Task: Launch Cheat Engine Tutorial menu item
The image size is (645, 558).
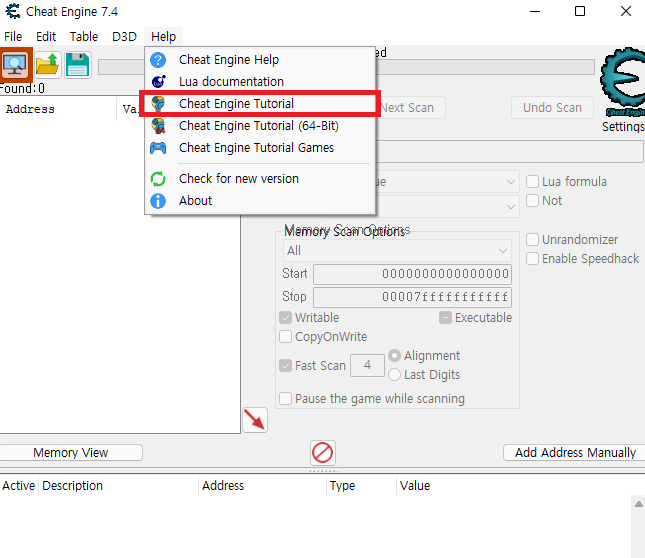Action: [x=260, y=104]
